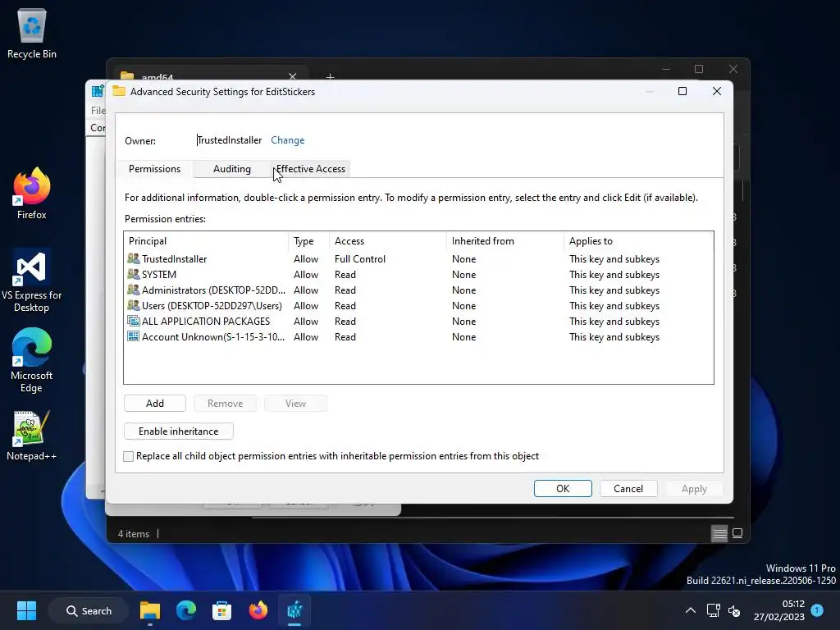Select the Registry Editor taskbar icon
Screen dimensions: 840x630
[294, 610]
